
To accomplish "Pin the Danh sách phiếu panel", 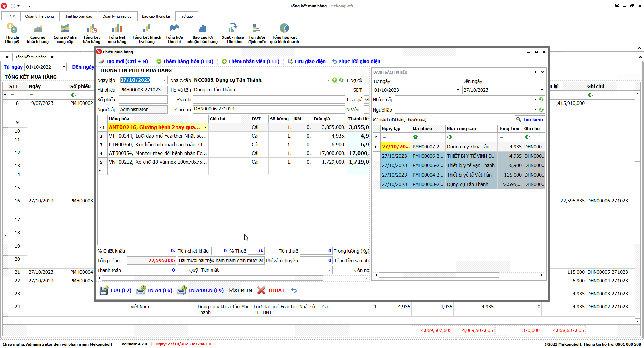I will (535, 72).
